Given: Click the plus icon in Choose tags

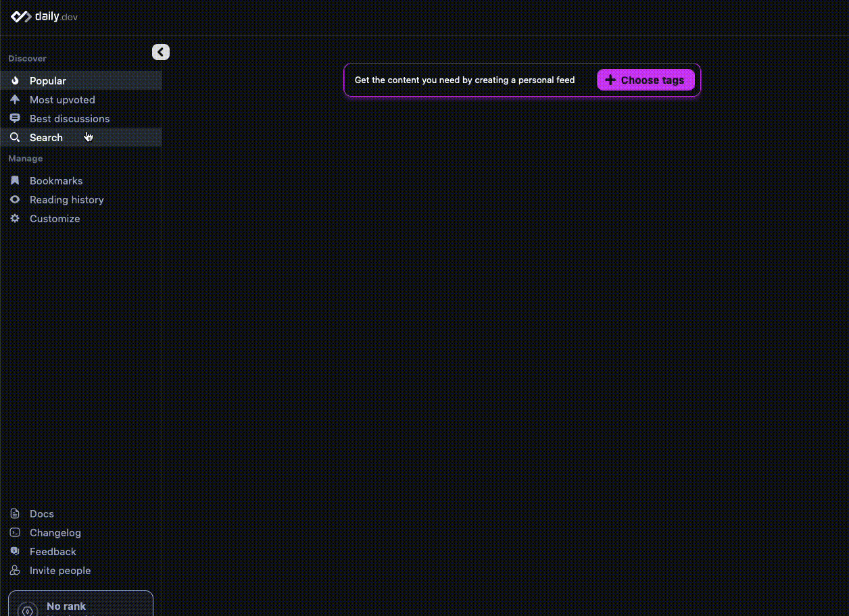Looking at the screenshot, I should click(610, 80).
